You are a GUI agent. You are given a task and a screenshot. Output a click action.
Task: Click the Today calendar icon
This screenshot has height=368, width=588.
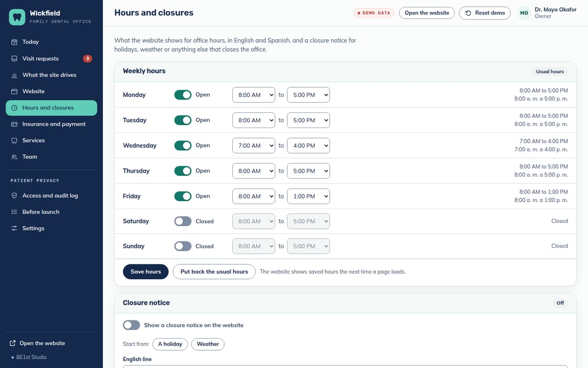pos(14,42)
